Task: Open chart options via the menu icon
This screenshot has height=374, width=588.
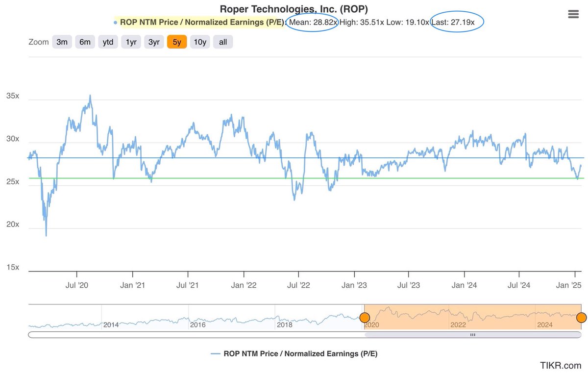Action: (x=572, y=14)
